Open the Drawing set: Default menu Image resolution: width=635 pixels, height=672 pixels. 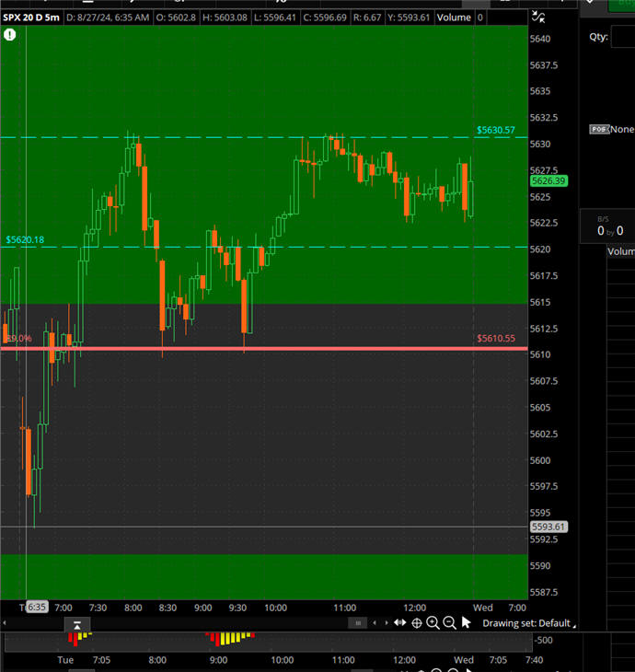click(529, 623)
